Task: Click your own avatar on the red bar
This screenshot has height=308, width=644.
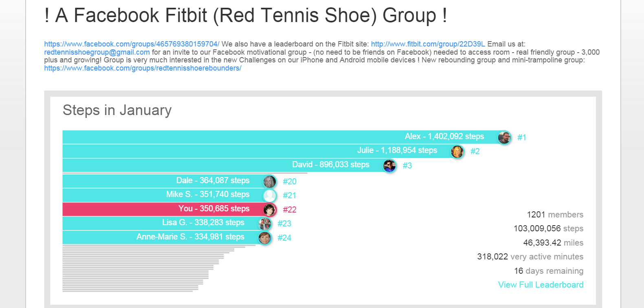Action: click(270, 210)
